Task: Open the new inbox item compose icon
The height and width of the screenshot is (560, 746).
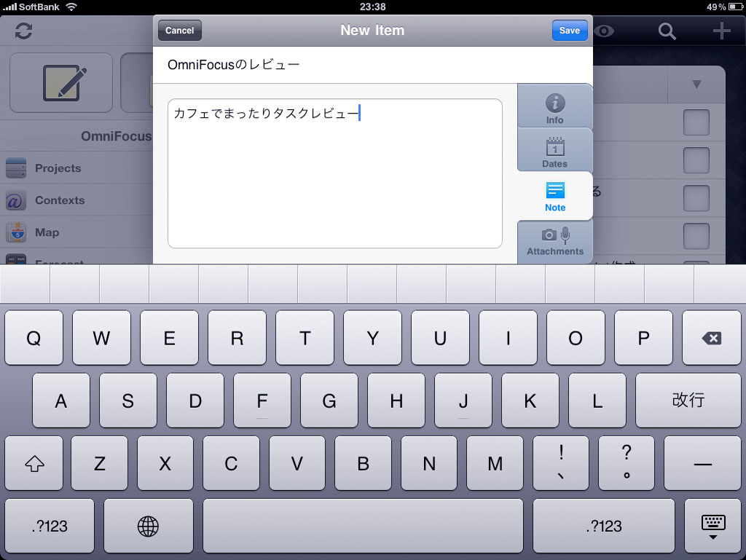Action: click(x=61, y=83)
